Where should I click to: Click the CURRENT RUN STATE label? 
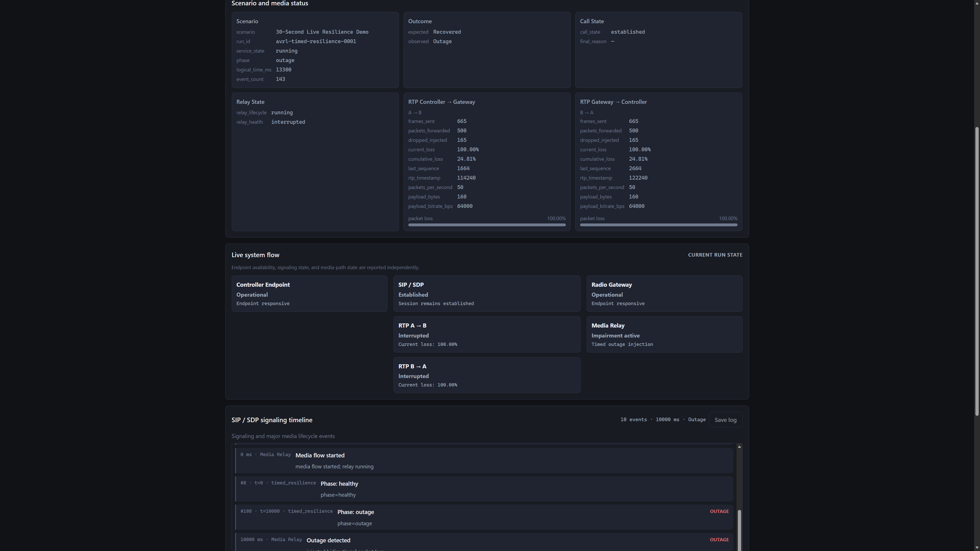point(715,255)
